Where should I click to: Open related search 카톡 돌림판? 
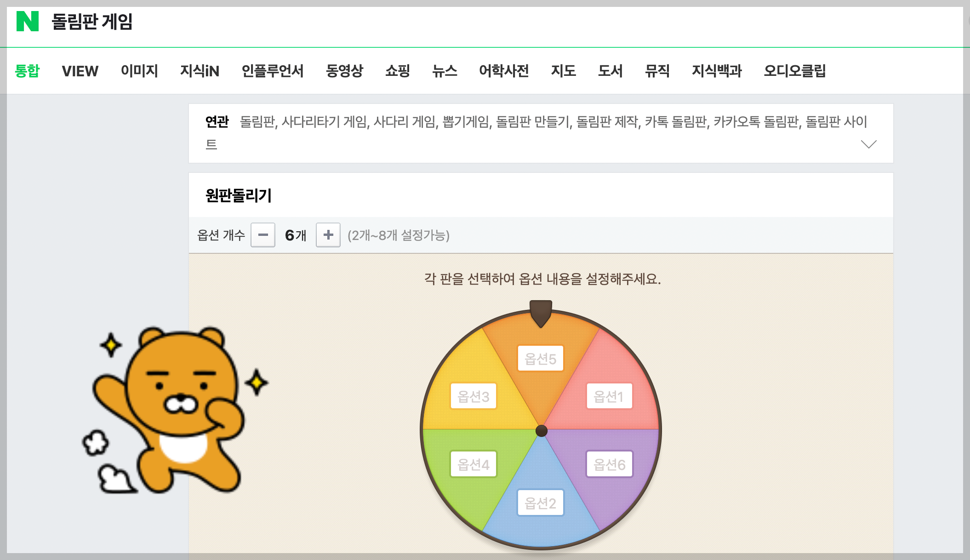click(x=676, y=122)
